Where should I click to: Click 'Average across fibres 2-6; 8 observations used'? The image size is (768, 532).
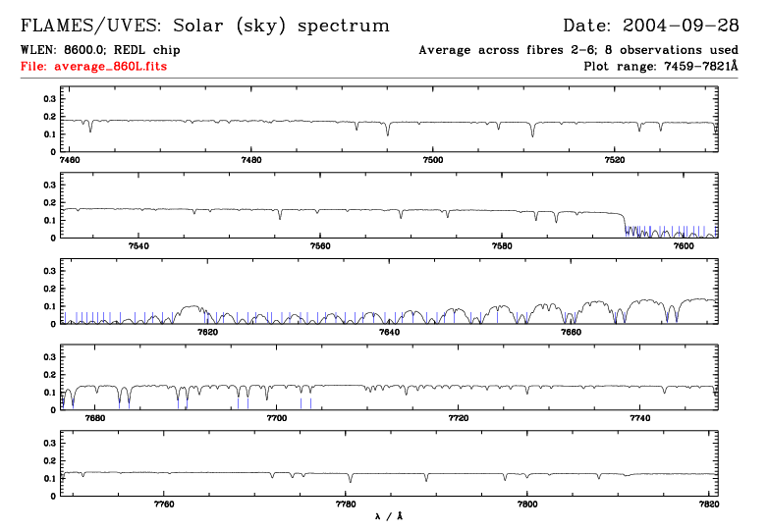tap(578, 50)
